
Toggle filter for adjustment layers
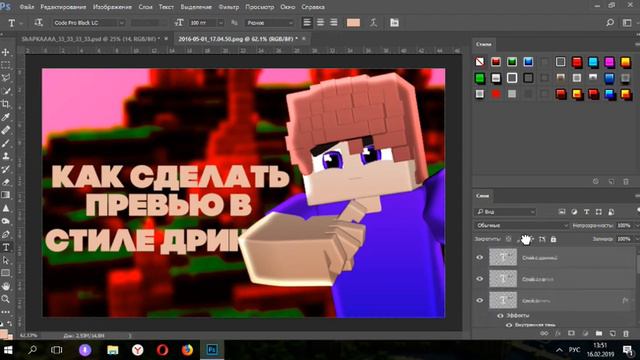click(574, 212)
